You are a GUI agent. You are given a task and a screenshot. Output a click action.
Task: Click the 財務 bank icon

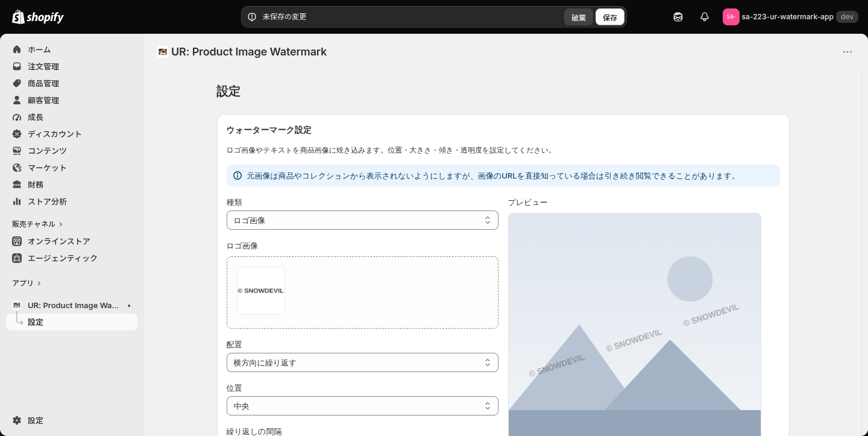tap(17, 185)
